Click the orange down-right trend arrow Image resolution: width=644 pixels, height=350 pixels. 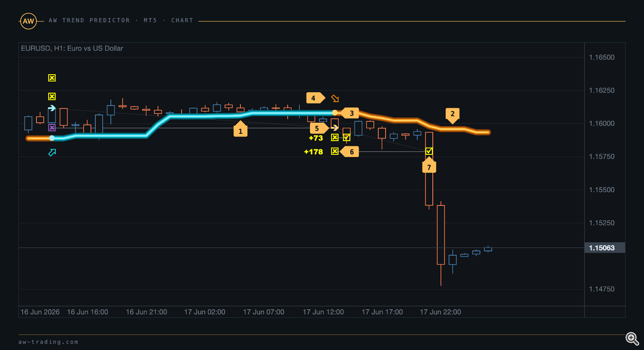coord(335,98)
